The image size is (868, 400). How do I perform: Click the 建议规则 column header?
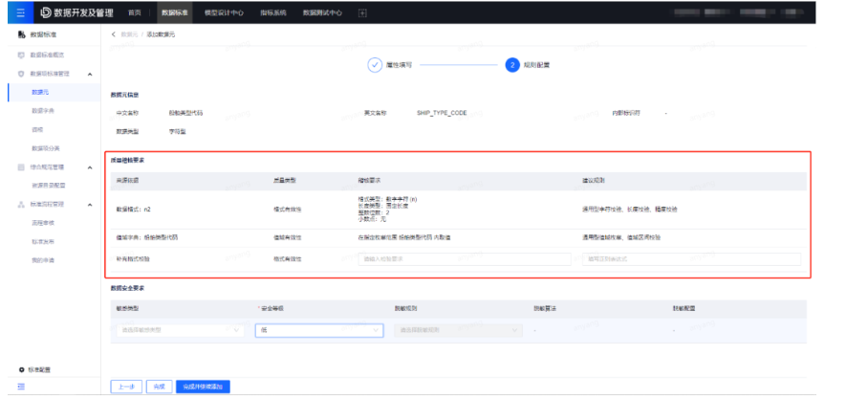(594, 181)
